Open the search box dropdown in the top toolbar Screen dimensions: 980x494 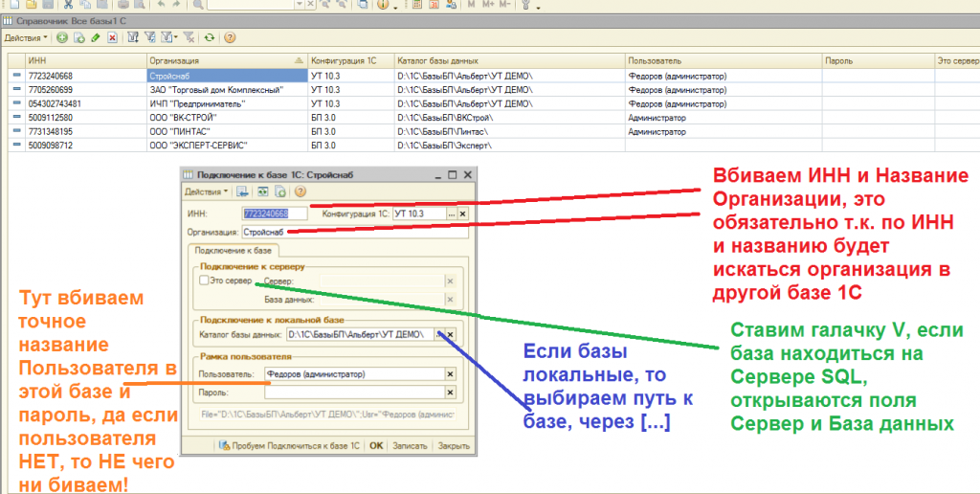(x=299, y=5)
